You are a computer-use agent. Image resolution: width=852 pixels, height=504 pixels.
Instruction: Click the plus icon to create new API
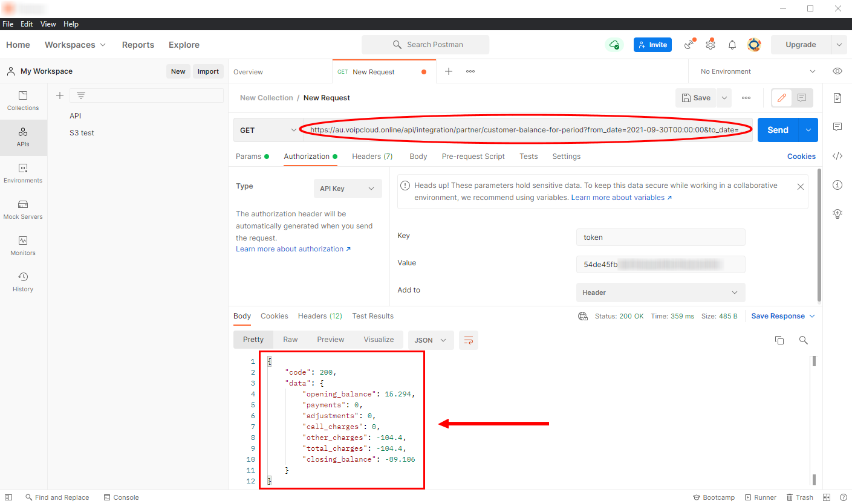tap(60, 95)
